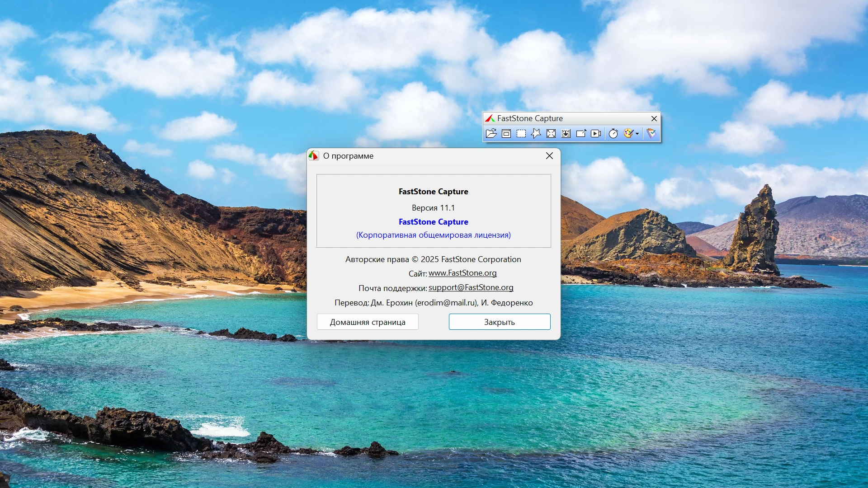Image resolution: width=868 pixels, height=488 pixels.
Task: Open the www.FastStone.org website link
Action: (462, 273)
